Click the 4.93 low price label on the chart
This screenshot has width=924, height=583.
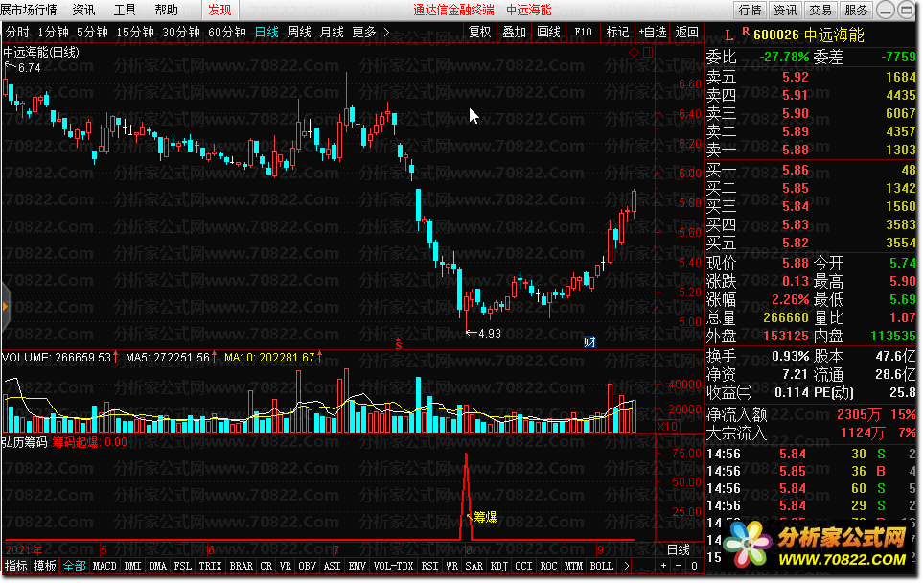[490, 334]
